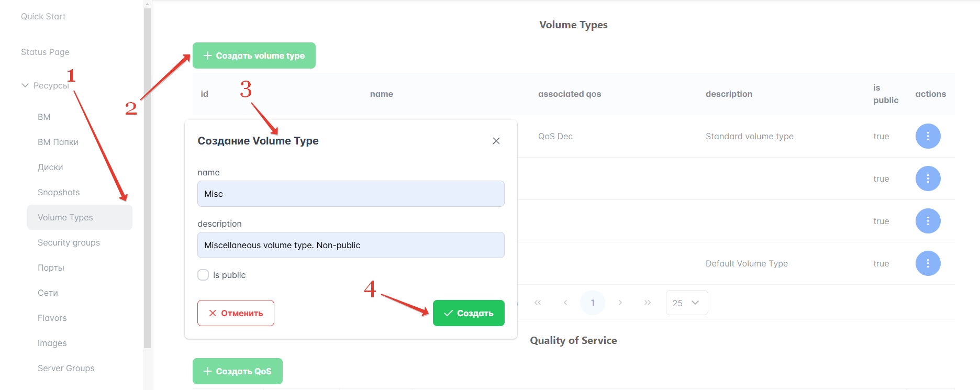Click the Создать volume type button
Screen dimensions: 980x390
[x=254, y=55]
